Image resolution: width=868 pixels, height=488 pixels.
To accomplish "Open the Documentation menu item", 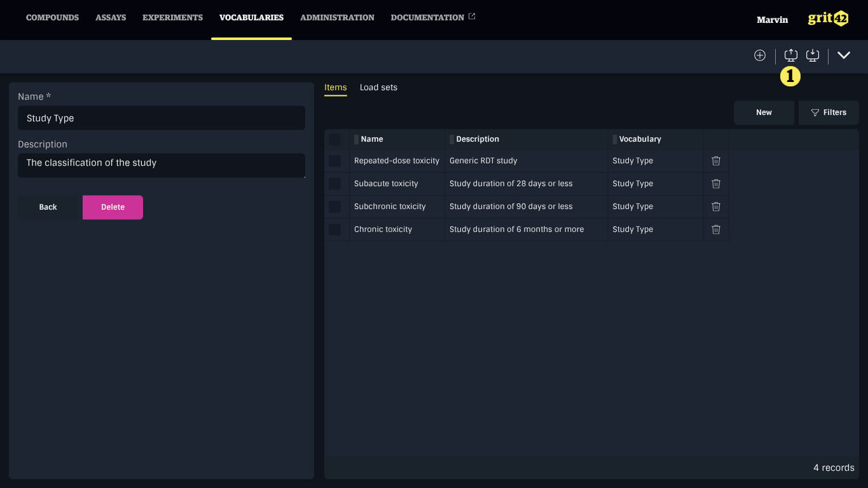I will pyautogui.click(x=427, y=18).
